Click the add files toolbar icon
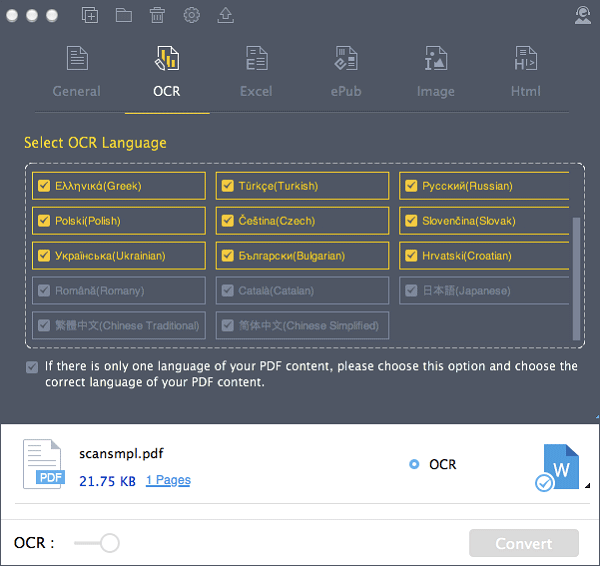The width and height of the screenshot is (600, 566). click(x=90, y=15)
